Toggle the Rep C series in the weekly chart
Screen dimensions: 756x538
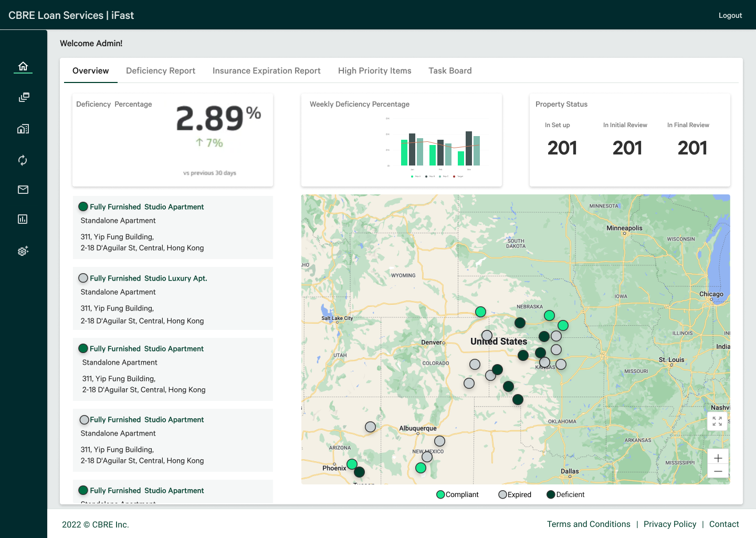pyautogui.click(x=440, y=177)
